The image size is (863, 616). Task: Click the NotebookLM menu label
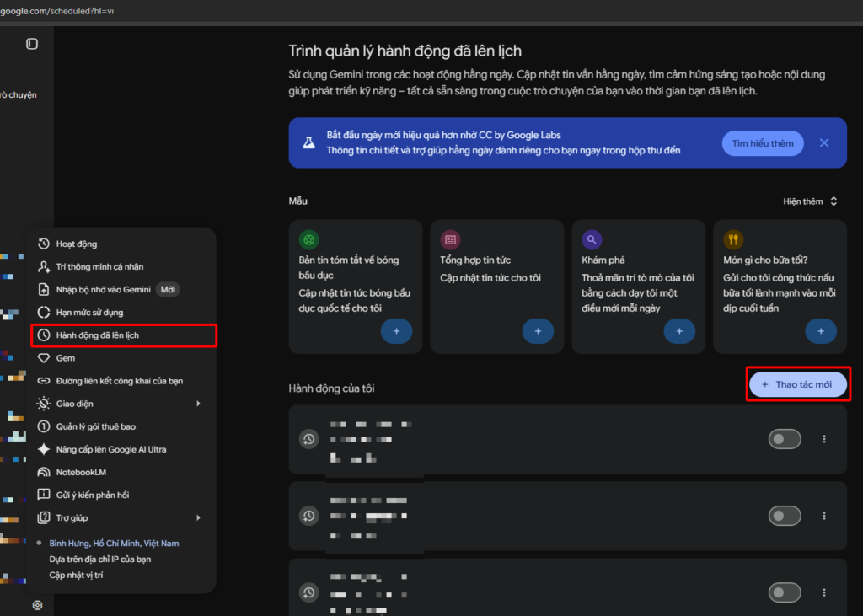pos(81,472)
